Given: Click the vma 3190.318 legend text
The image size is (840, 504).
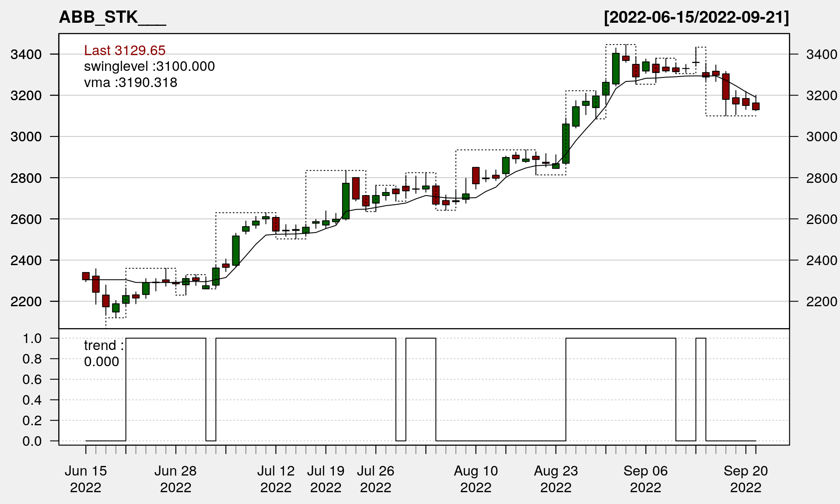Looking at the screenshot, I should point(130,83).
